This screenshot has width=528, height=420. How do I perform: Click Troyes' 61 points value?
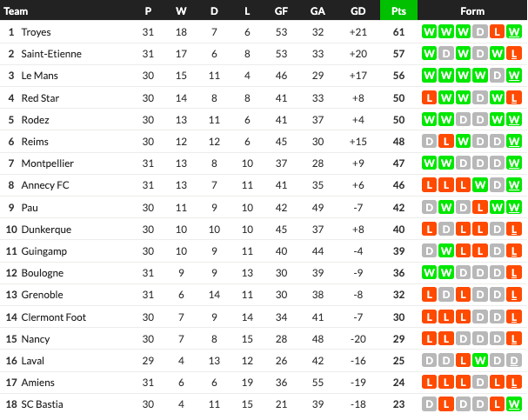(x=399, y=31)
